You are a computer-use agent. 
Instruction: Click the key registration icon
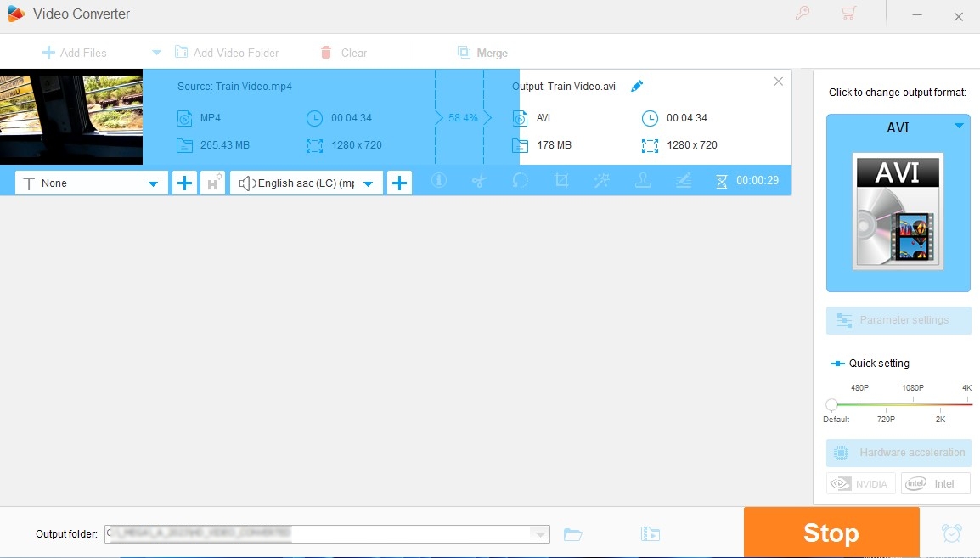[802, 13]
